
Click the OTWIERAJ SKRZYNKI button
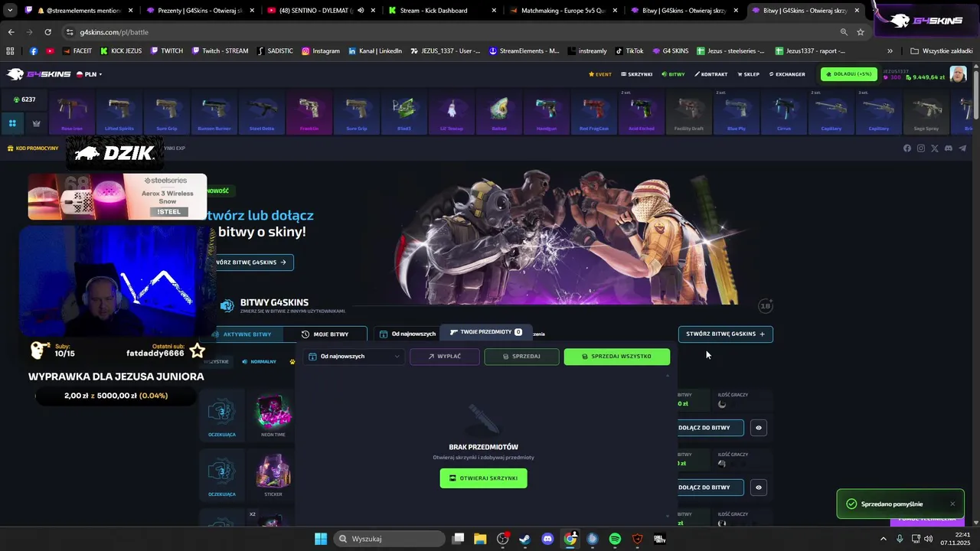point(483,478)
